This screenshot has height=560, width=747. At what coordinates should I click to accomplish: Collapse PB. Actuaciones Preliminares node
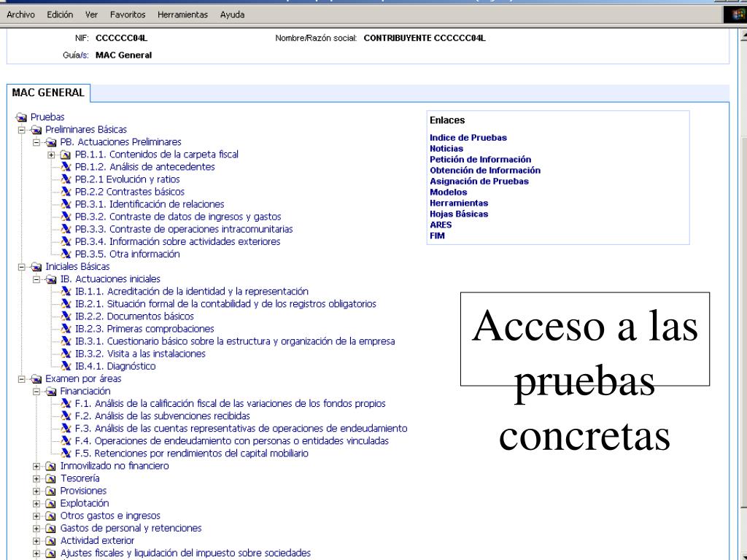coord(36,142)
